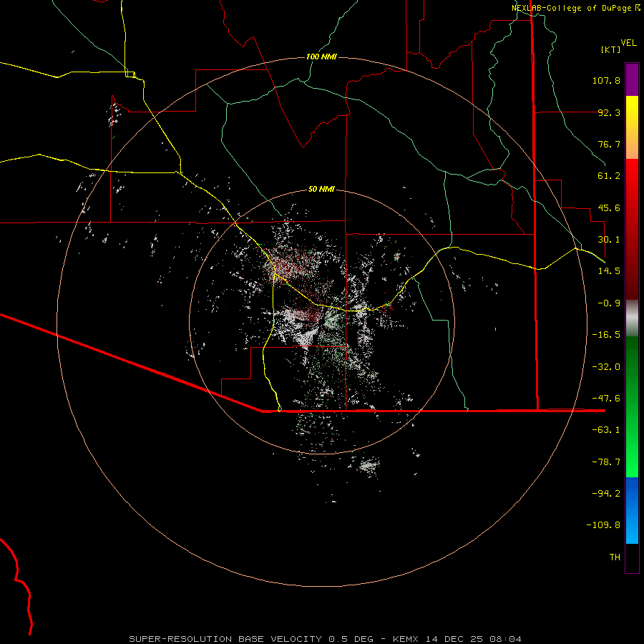Click the 45.6 velocity scale value

[609, 208]
